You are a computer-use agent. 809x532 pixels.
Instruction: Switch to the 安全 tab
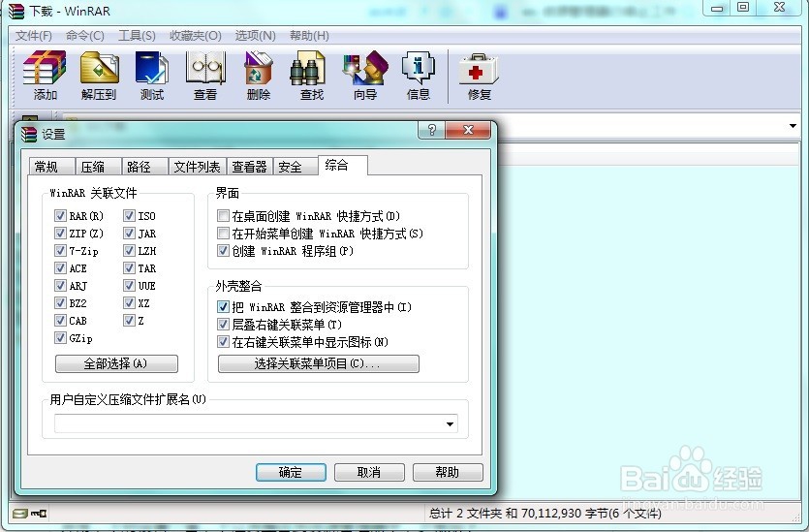click(295, 167)
